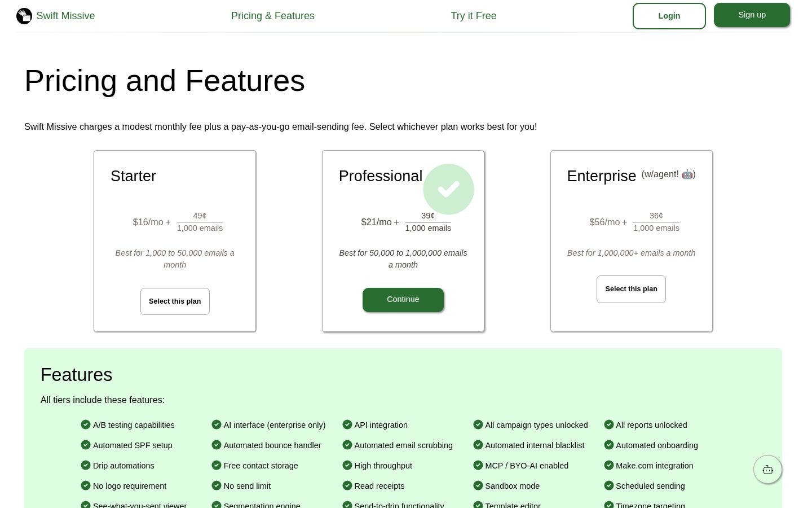Click 'All tiers include these features:' text
The height and width of the screenshot is (508, 812).
pyautogui.click(x=103, y=400)
